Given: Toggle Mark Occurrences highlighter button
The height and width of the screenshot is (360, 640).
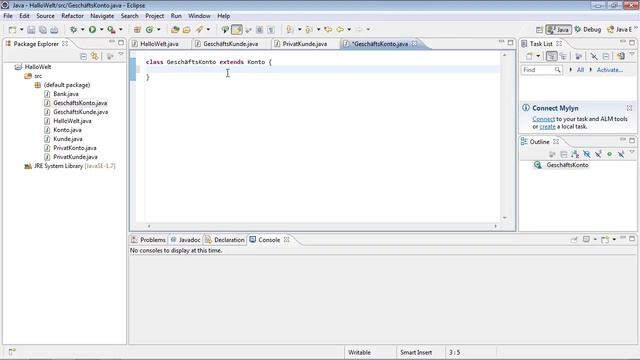Looking at the screenshot, I should click(237, 30).
